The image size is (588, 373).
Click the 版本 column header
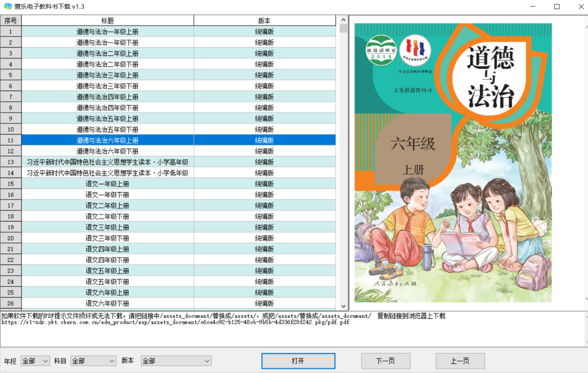point(264,21)
